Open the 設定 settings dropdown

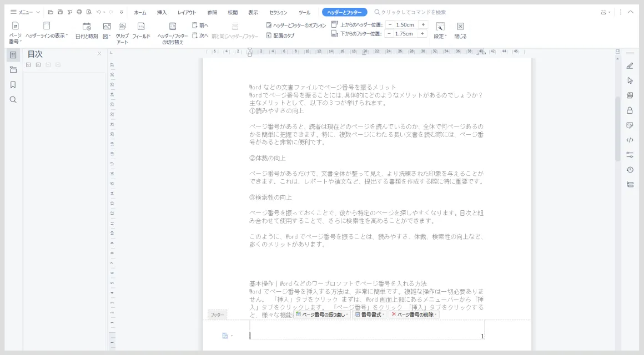coord(440,31)
